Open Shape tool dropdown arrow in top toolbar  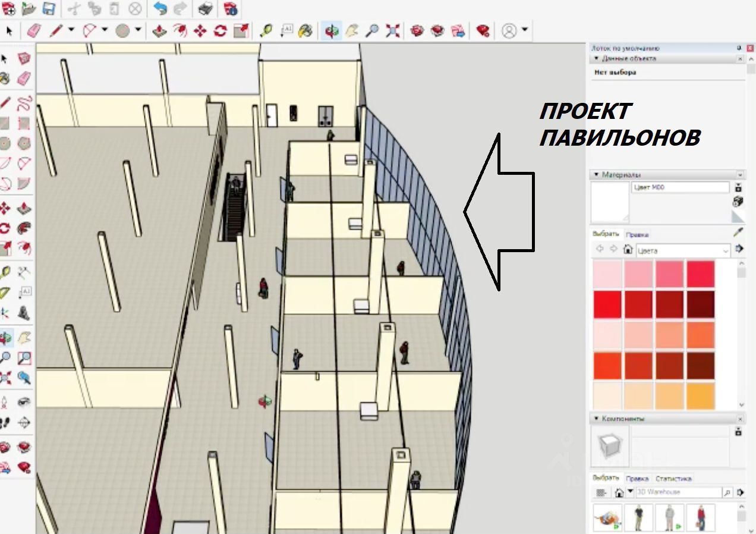(x=138, y=30)
